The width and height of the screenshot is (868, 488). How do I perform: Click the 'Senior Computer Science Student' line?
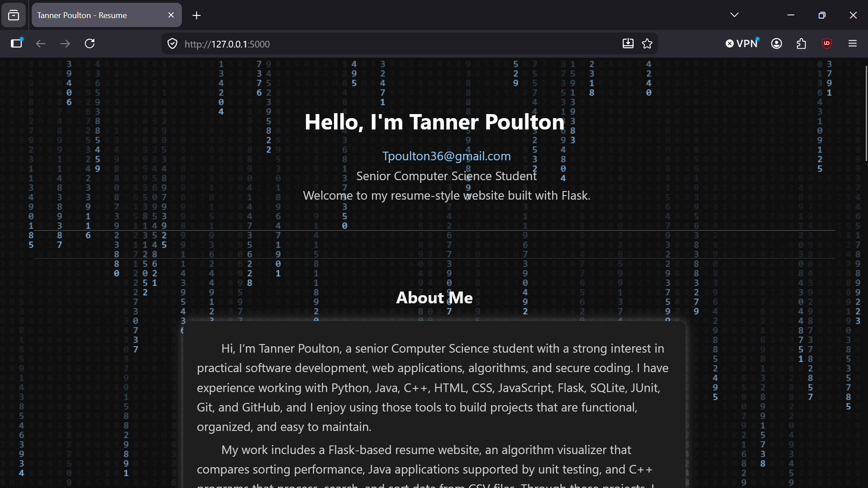(x=447, y=176)
